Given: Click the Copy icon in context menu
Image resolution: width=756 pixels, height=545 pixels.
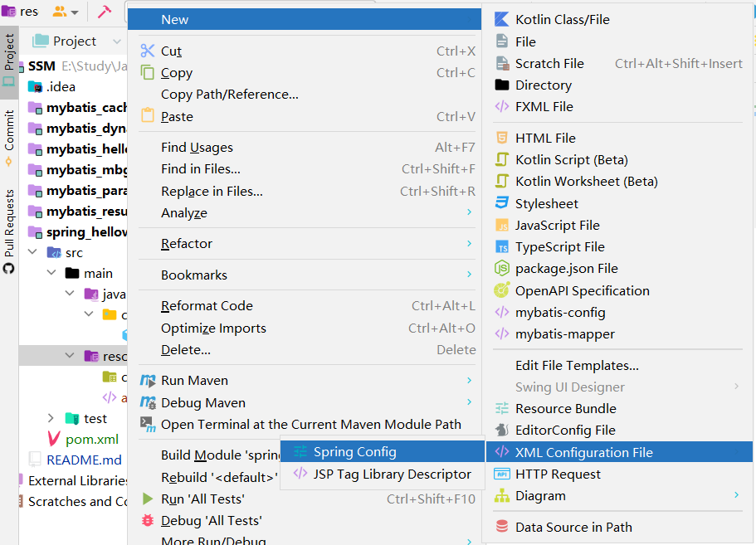Looking at the screenshot, I should click(x=147, y=72).
